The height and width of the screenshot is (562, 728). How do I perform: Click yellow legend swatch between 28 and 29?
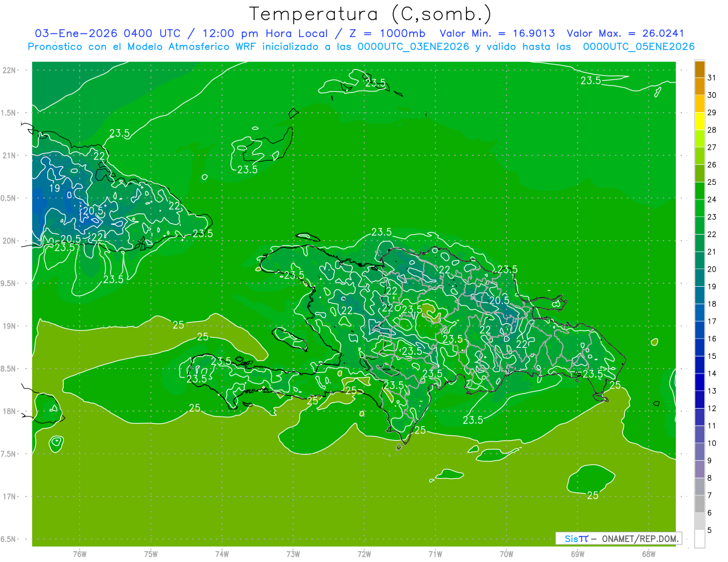click(699, 121)
